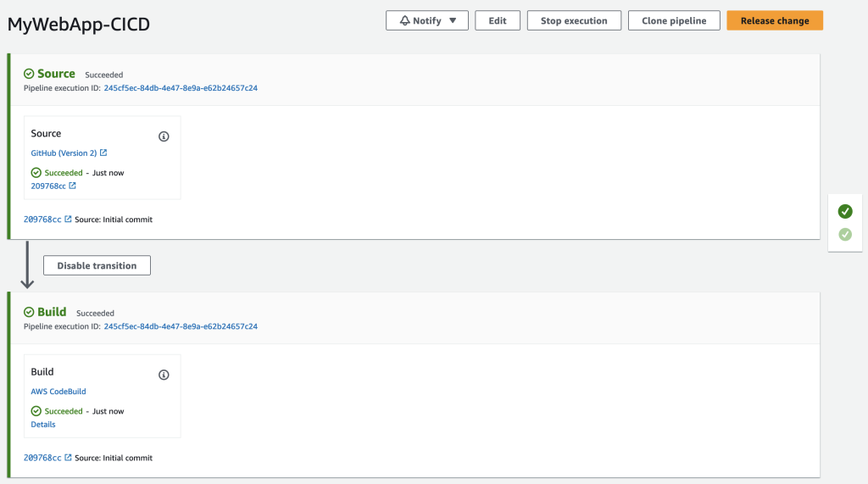868x484 pixels.
Task: Jump to Source stage via dark green side check
Action: pyautogui.click(x=845, y=211)
